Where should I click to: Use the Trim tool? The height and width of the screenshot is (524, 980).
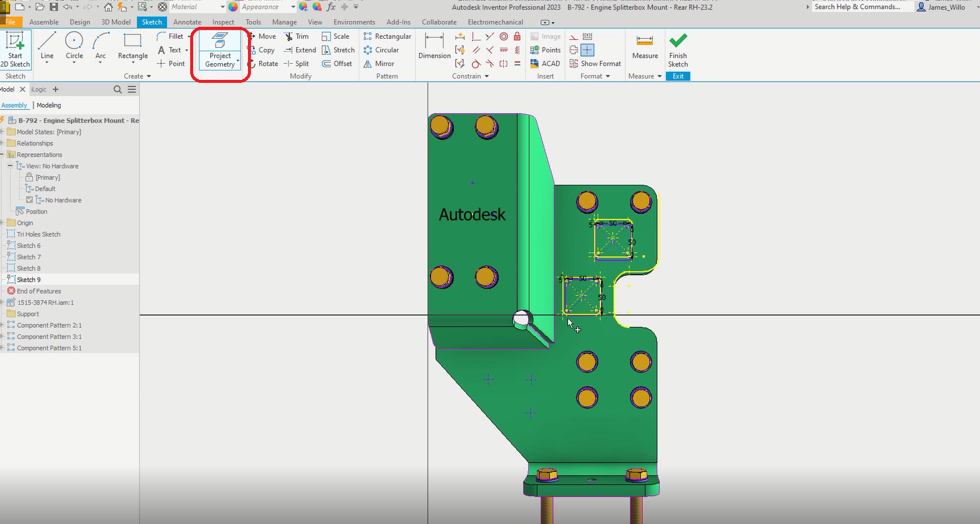(x=296, y=36)
